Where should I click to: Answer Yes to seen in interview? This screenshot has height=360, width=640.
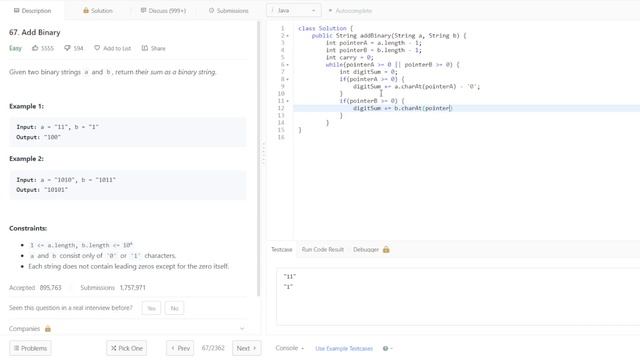point(151,308)
